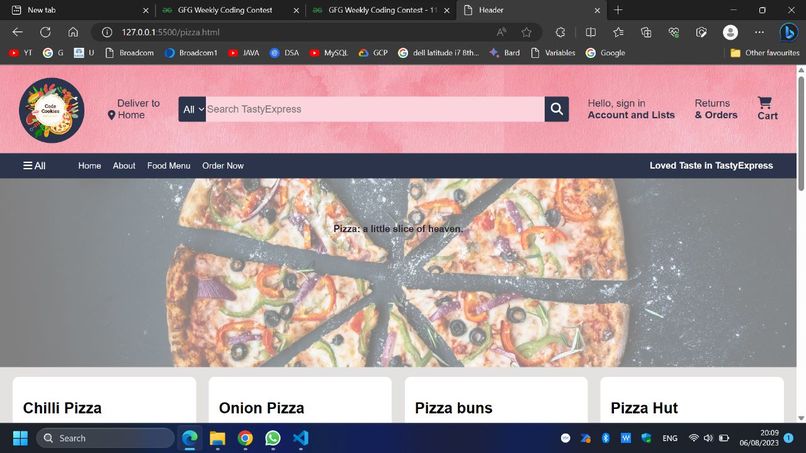The height and width of the screenshot is (453, 806).
Task: Open Visual Studio Code from taskbar
Action: (301, 438)
